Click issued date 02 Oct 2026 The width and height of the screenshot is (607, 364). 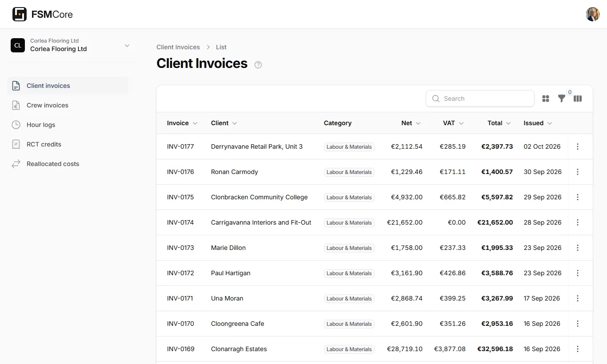tap(542, 146)
